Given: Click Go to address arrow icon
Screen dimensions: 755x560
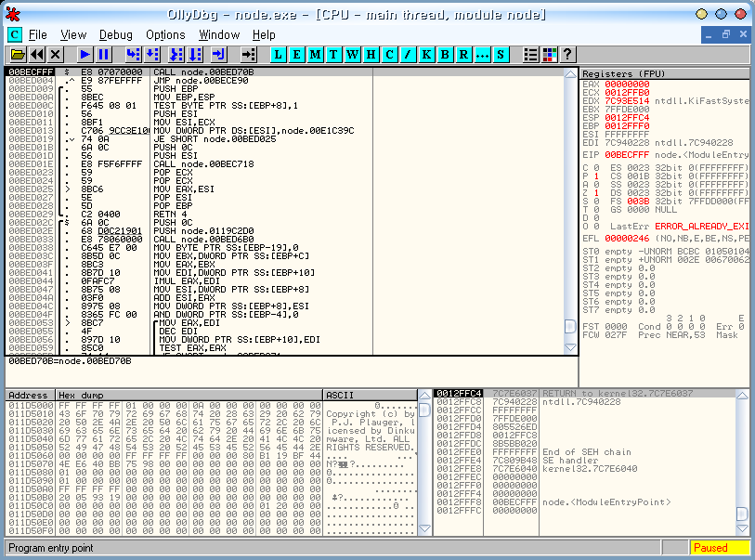Looking at the screenshot, I should pos(249,55).
